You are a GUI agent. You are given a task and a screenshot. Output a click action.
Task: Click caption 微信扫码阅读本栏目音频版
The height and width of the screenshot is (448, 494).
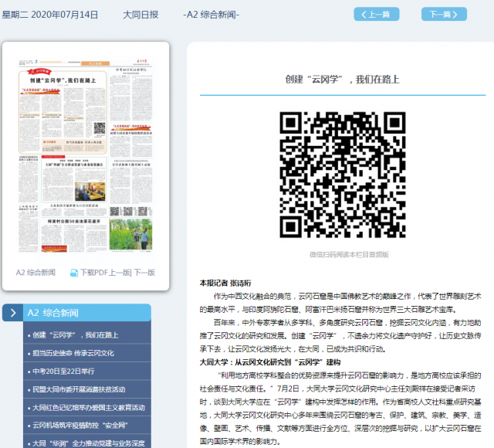[349, 254]
